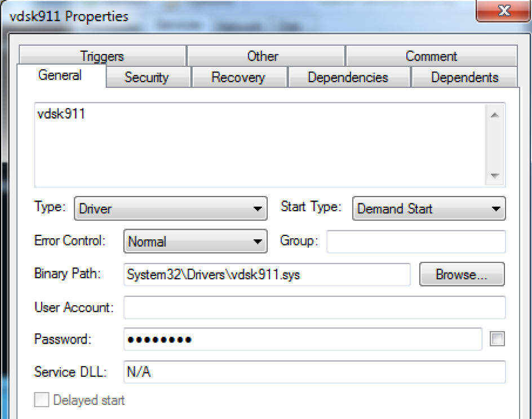The image size is (532, 419).
Task: Open Start Type dropdown showing Demand Start
Action: [x=429, y=209]
